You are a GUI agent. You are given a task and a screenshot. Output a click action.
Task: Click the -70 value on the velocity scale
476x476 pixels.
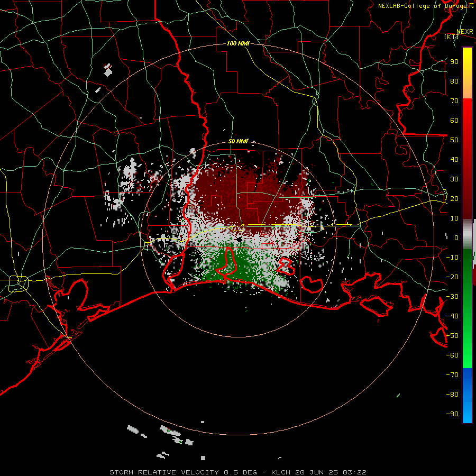[452, 375]
